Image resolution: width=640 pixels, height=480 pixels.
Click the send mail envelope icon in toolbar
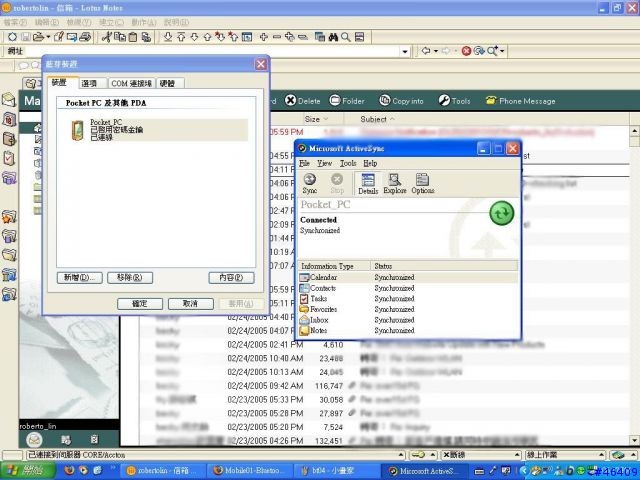[72, 37]
